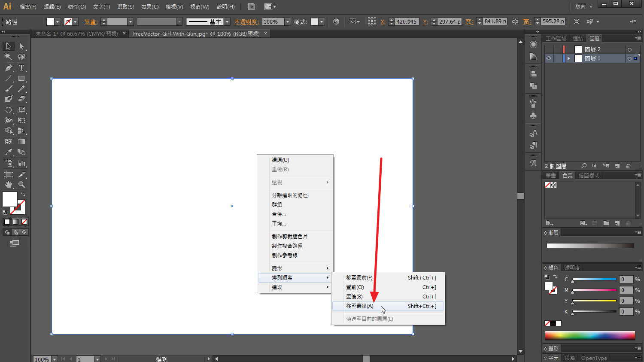Set None mode button below fill swatch
644x362 pixels.
pos(24,222)
